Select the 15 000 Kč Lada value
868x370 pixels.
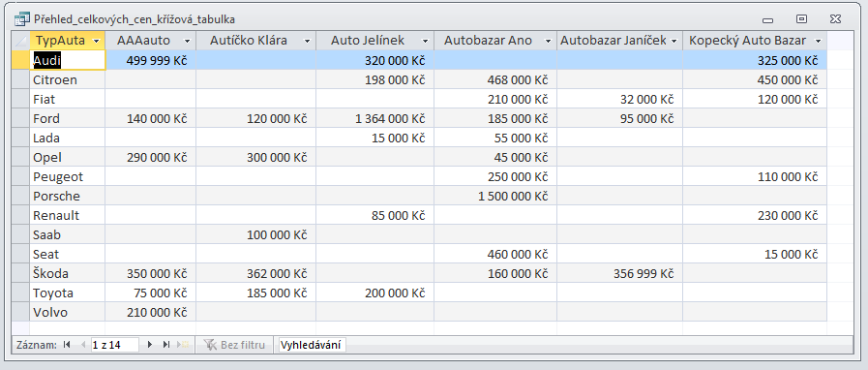[x=374, y=138]
